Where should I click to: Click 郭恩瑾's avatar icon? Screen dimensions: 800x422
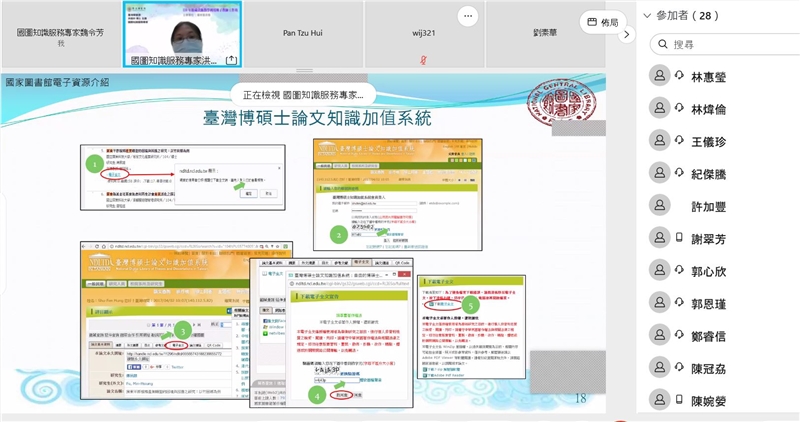pos(660,302)
